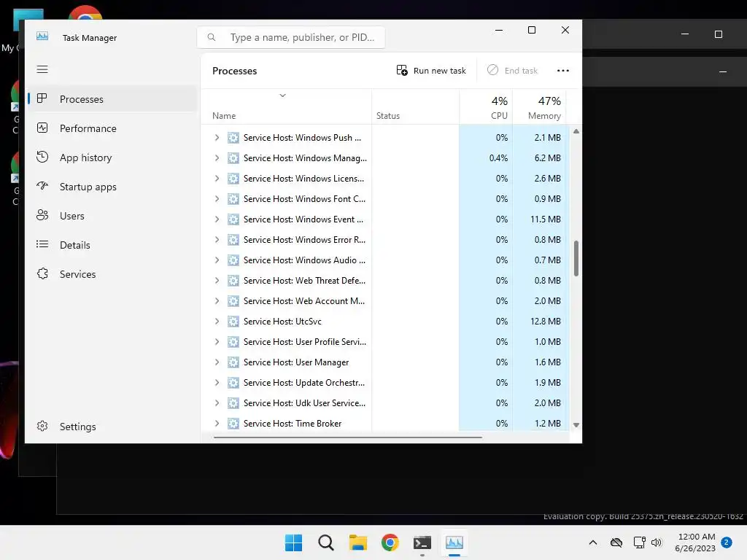747x560 pixels.
Task: Click the End task button label
Action: [521, 71]
